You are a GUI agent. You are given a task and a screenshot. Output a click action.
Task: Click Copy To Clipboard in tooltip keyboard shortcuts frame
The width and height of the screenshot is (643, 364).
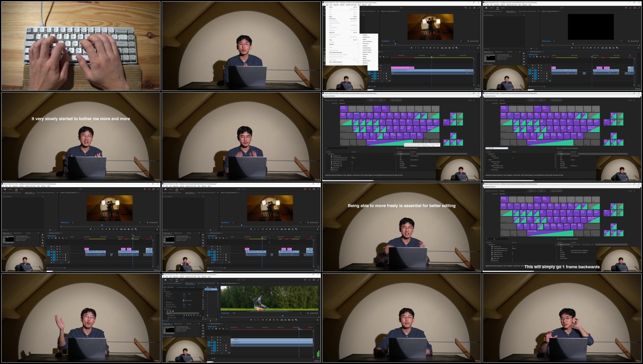point(396,100)
